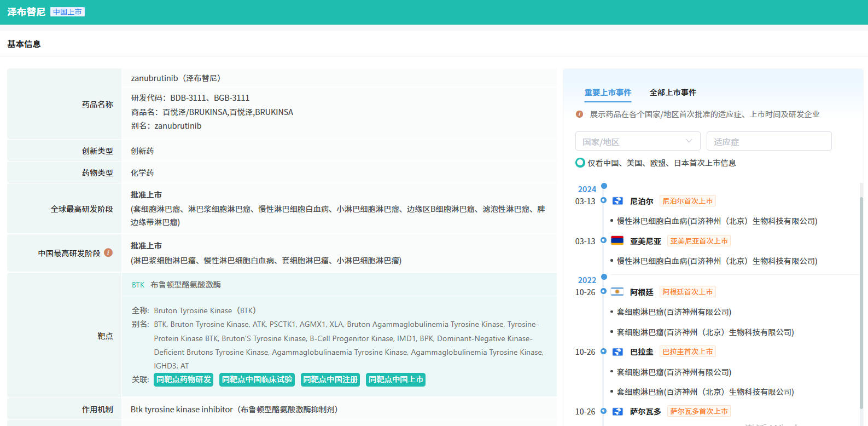Screen dimensions: 868x426
Task: Expand the 国家/地区 dropdown arrow
Action: [x=689, y=141]
